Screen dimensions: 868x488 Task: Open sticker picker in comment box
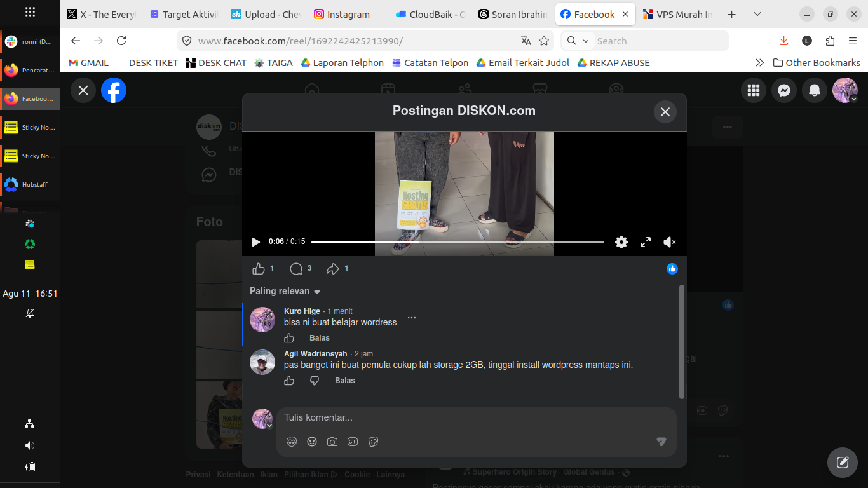click(373, 442)
